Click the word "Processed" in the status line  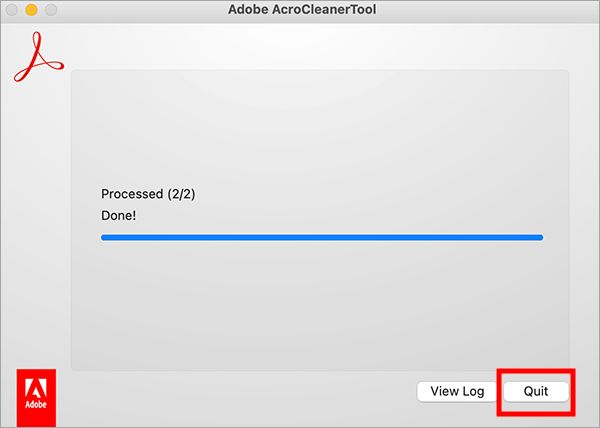pyautogui.click(x=132, y=194)
